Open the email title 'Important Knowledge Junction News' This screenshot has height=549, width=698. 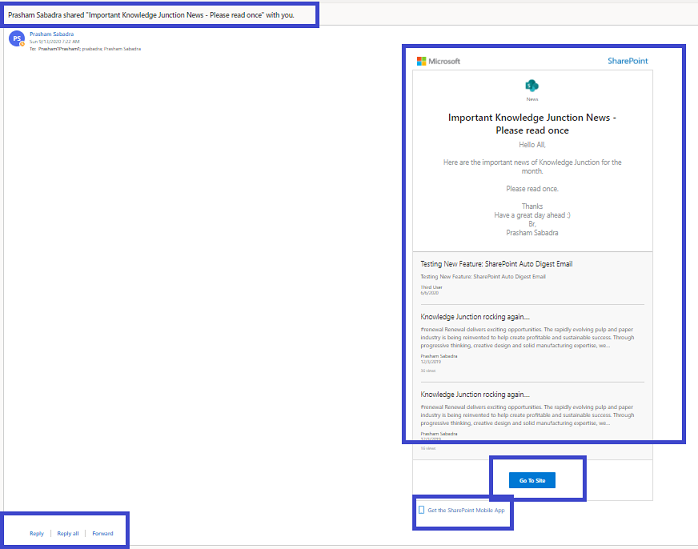click(532, 124)
